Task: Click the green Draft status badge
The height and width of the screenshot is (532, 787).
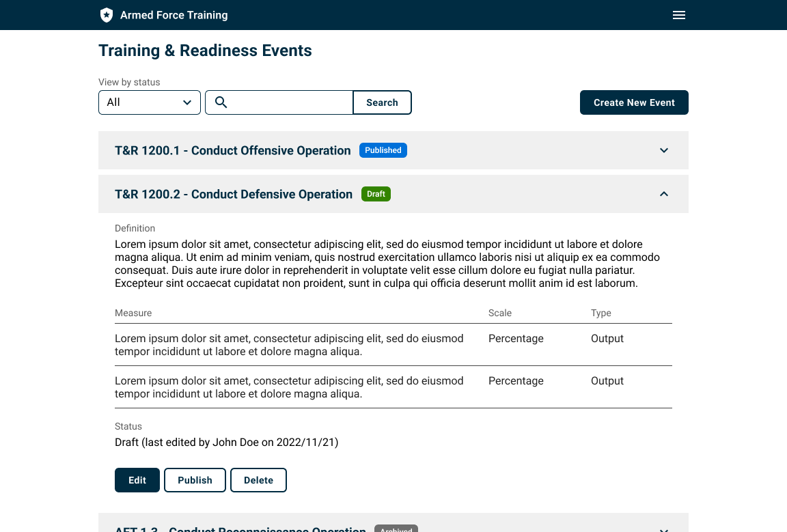Action: tap(376, 194)
